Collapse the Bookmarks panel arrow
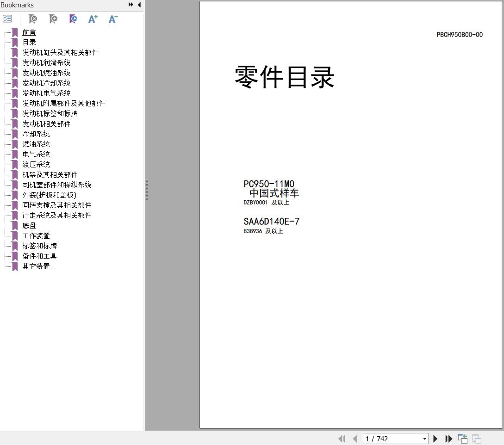This screenshot has width=504, height=445. click(x=139, y=5)
